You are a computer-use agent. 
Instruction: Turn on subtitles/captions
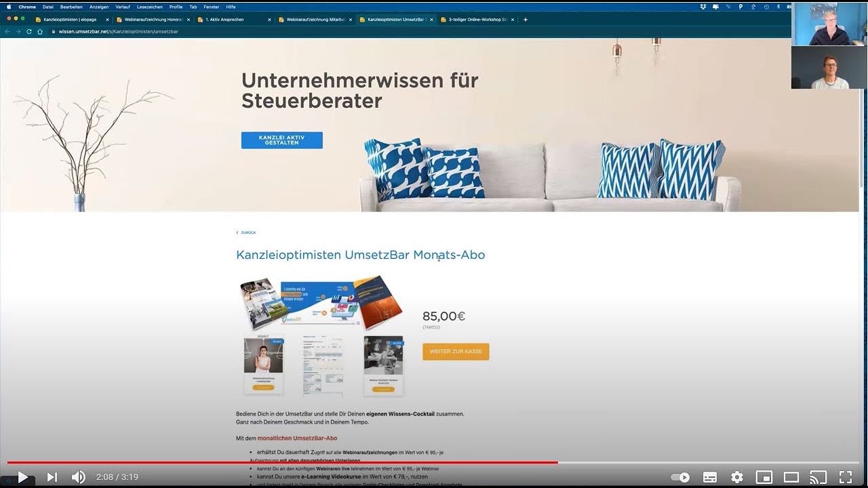tap(710, 477)
